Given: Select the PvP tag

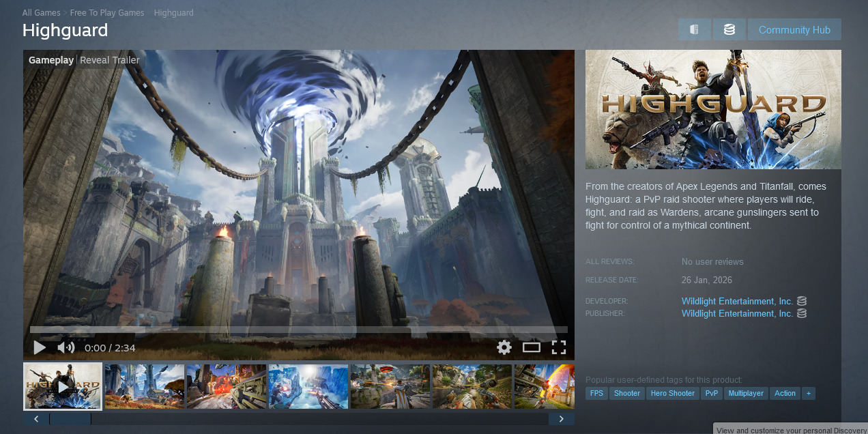Looking at the screenshot, I should click(712, 393).
